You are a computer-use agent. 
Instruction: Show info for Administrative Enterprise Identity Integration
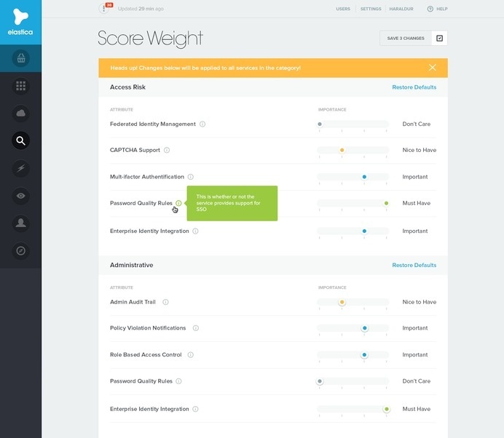click(195, 409)
